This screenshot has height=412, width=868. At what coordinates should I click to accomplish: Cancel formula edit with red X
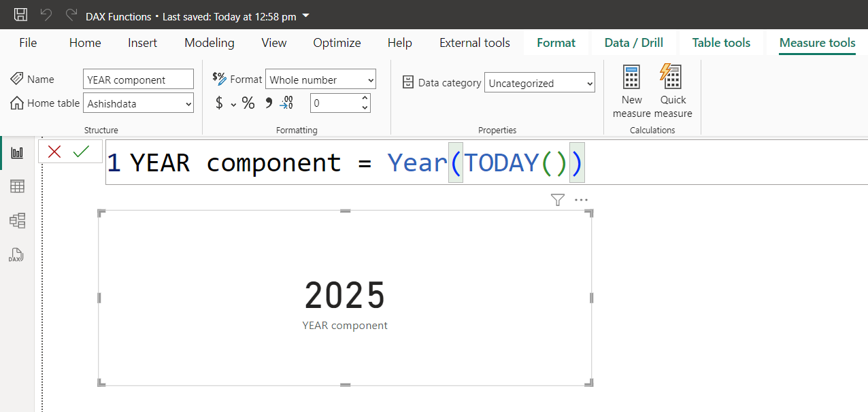click(x=54, y=152)
